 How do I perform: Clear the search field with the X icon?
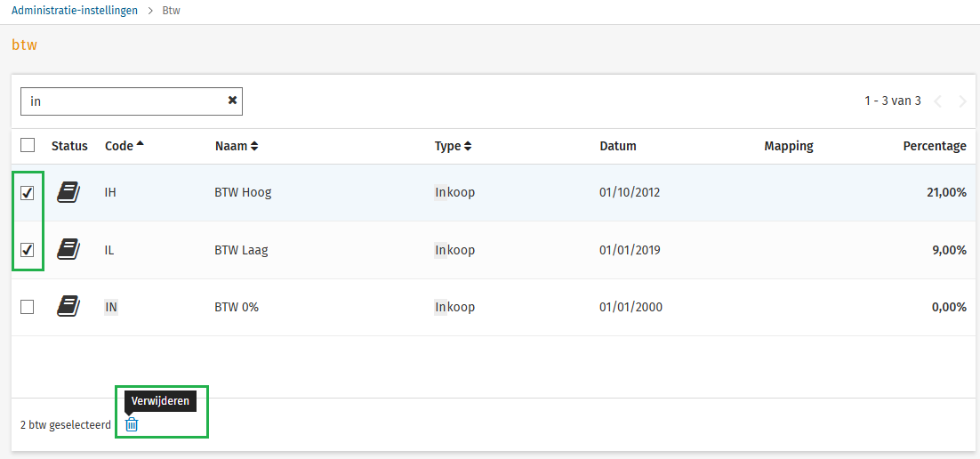click(x=232, y=101)
